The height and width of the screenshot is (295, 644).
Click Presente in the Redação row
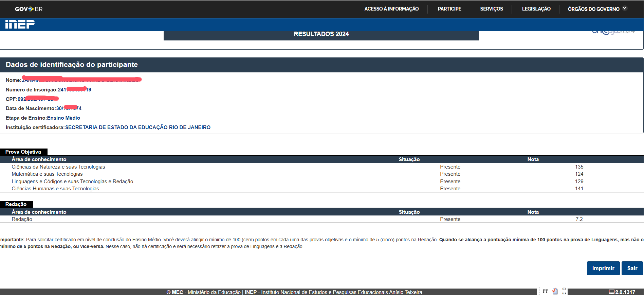pos(450,219)
